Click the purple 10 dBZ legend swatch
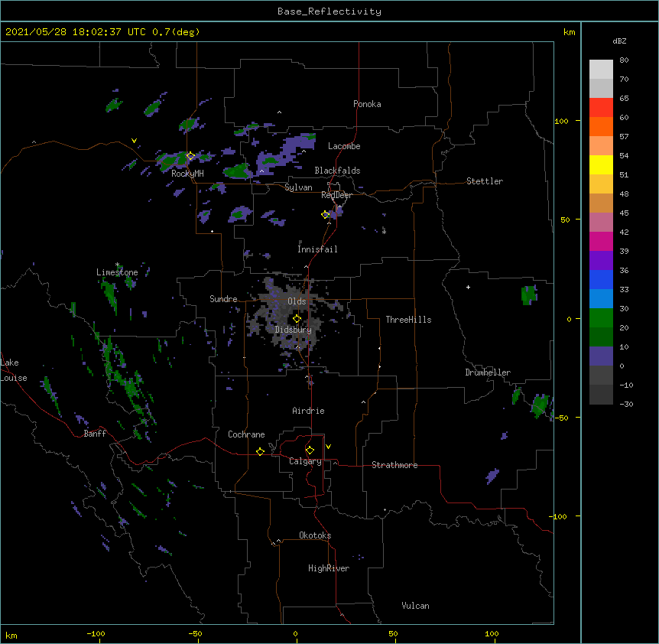Screen dimensions: 659x644 [601, 356]
